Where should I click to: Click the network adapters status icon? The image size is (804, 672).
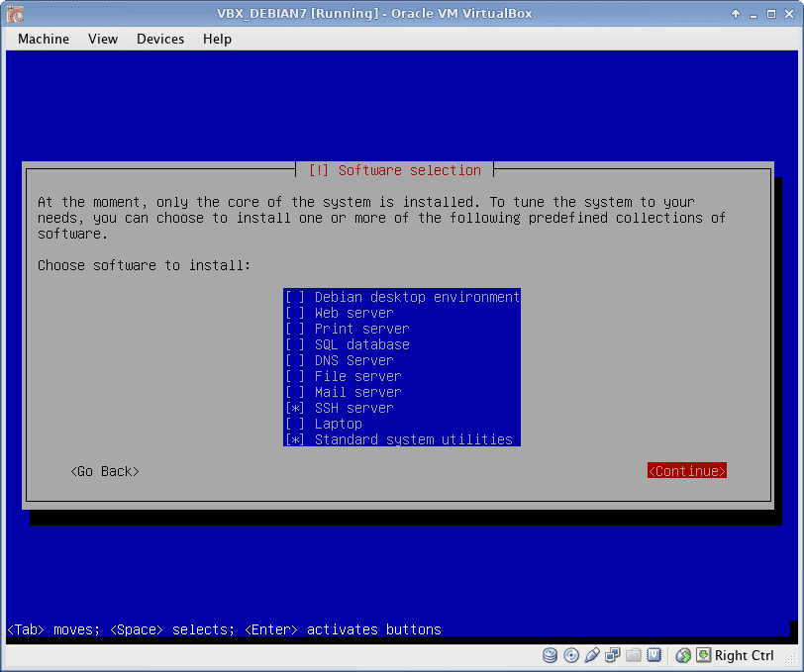612,655
